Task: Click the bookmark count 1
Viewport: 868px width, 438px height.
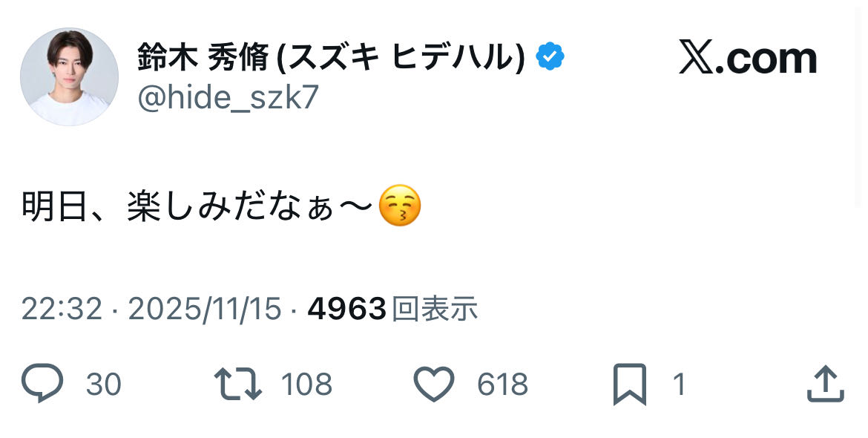Action: pos(679,385)
